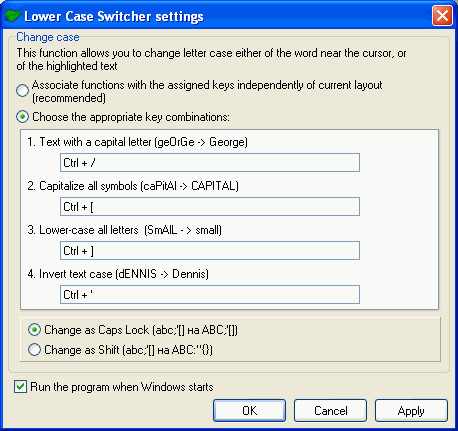Select Choose the appropriate key combinations option
Screen dimensions: 458x431
tap(22, 117)
